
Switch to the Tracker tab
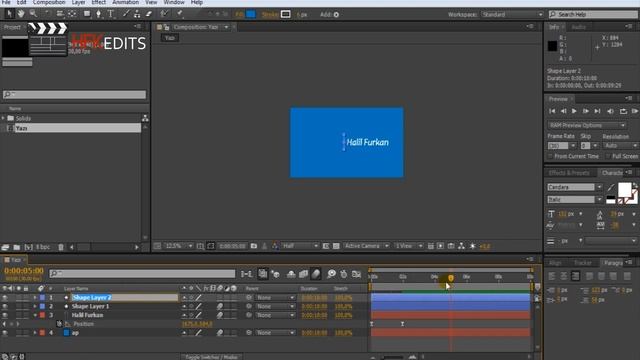[x=582, y=263]
